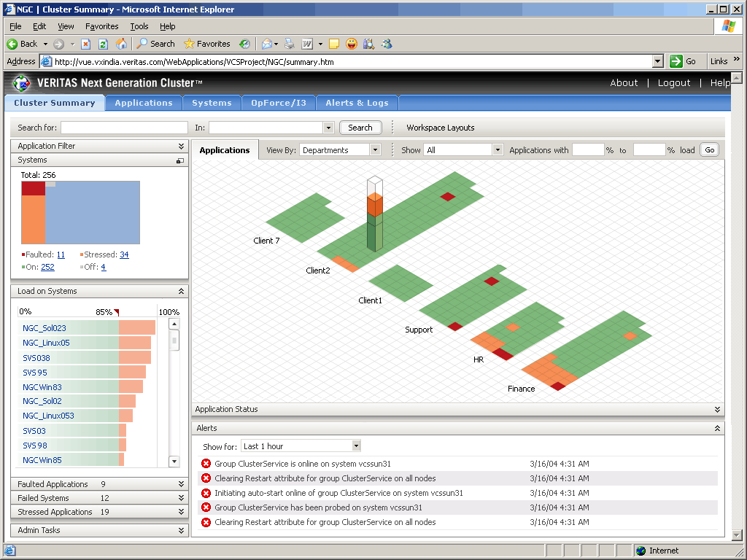Click the IE Home toolbar icon
This screenshot has width=747, height=560.
(122, 44)
